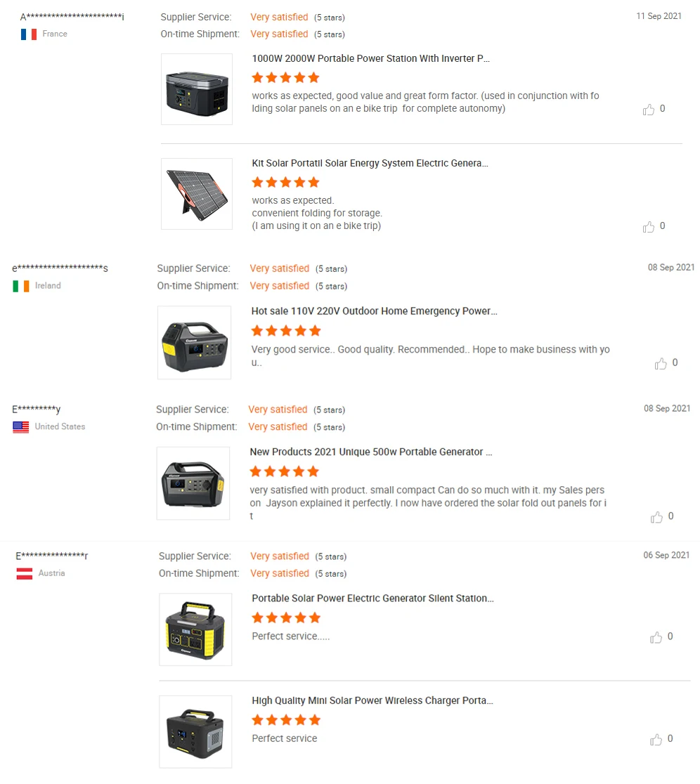The width and height of the screenshot is (700, 784).
Task: Click the Mini Solar Power Wireless Charger thumbnail
Action: (195, 732)
